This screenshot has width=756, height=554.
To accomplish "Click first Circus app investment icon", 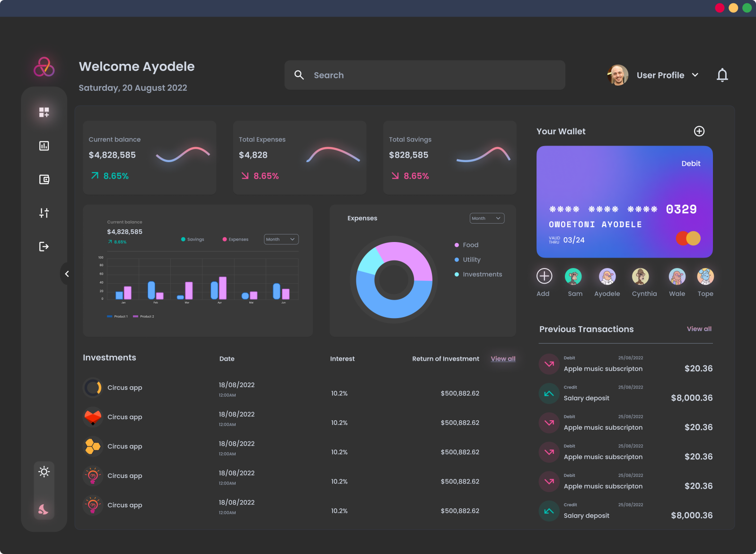I will tap(93, 388).
